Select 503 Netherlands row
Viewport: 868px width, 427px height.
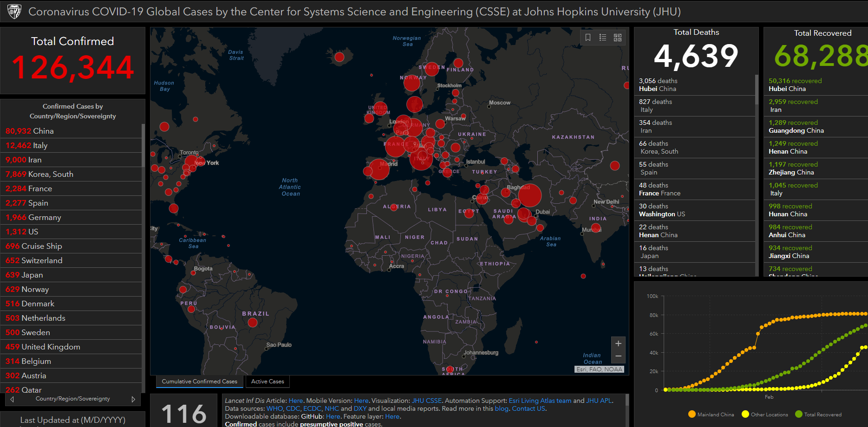click(71, 318)
